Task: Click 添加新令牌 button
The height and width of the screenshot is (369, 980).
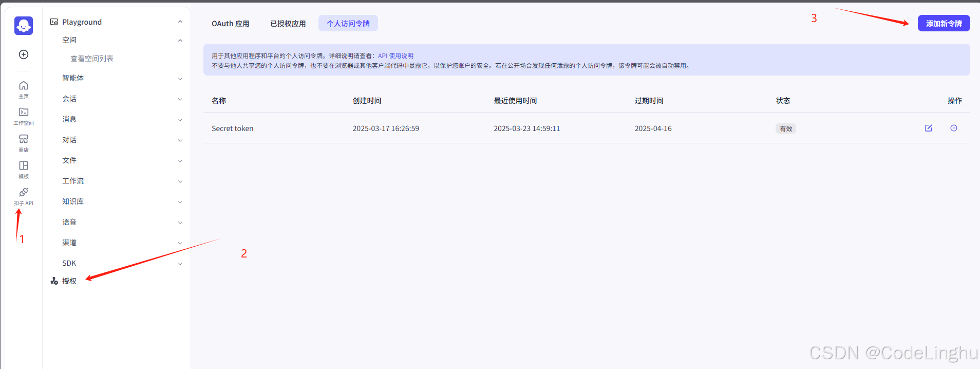Action: 944,23
